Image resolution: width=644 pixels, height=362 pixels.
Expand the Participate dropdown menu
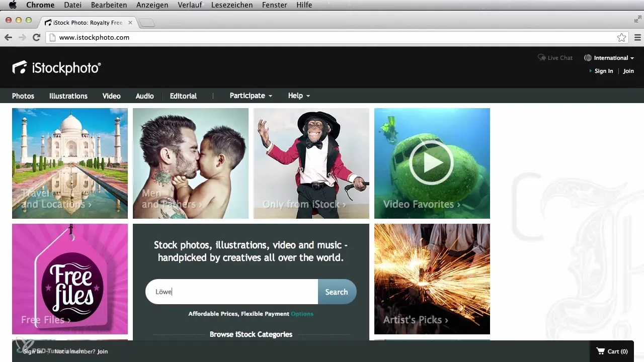[x=251, y=96]
